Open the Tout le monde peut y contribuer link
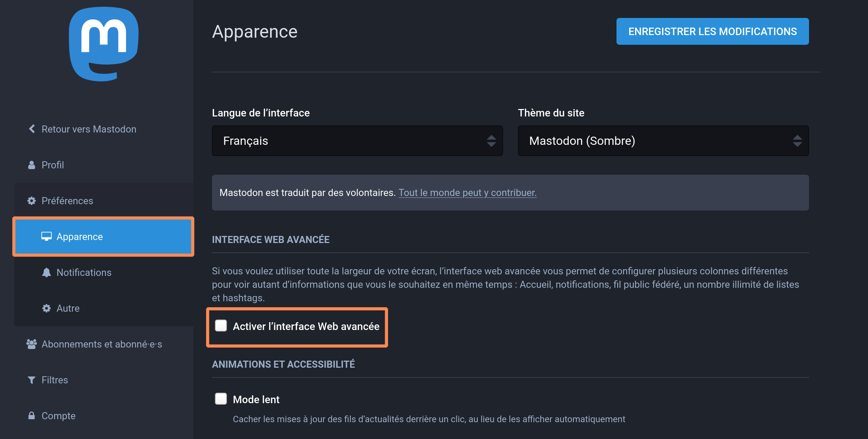868x439 pixels. pyautogui.click(x=467, y=193)
